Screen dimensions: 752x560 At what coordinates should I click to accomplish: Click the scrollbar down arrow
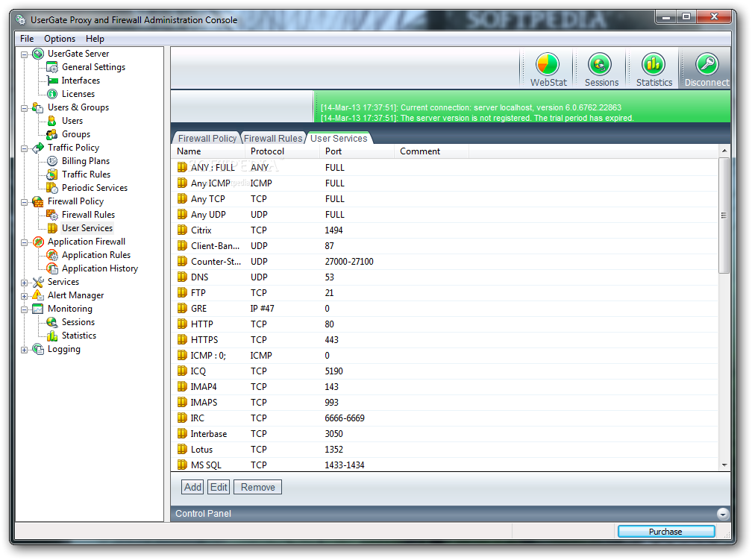724,465
